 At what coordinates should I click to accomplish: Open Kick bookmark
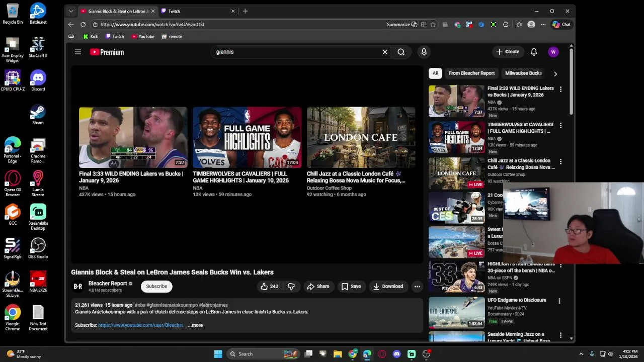pos(91,37)
